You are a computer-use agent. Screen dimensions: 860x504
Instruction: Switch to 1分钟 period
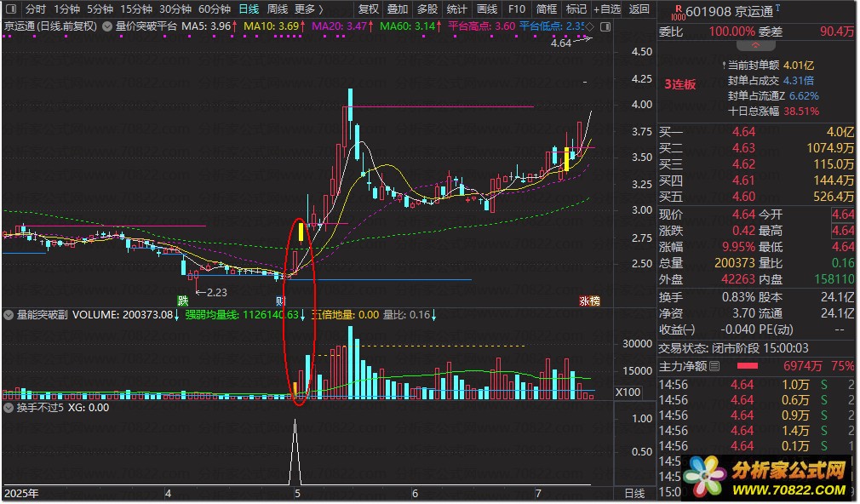point(66,9)
